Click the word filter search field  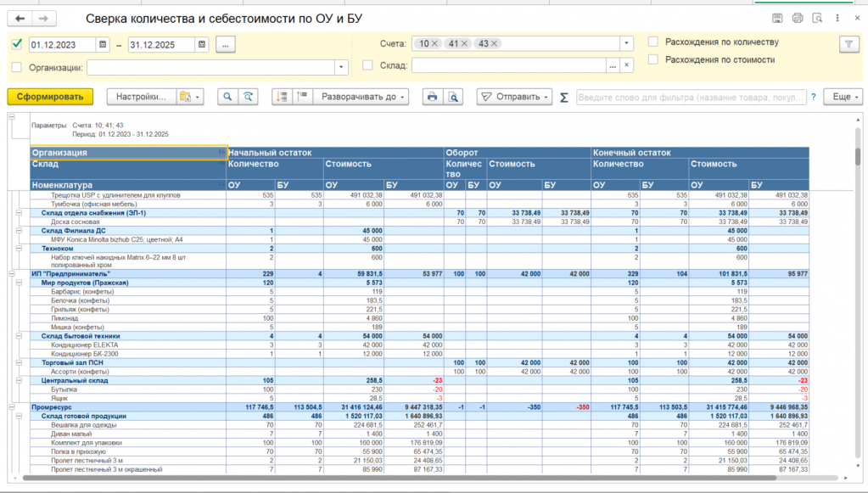[x=691, y=98]
